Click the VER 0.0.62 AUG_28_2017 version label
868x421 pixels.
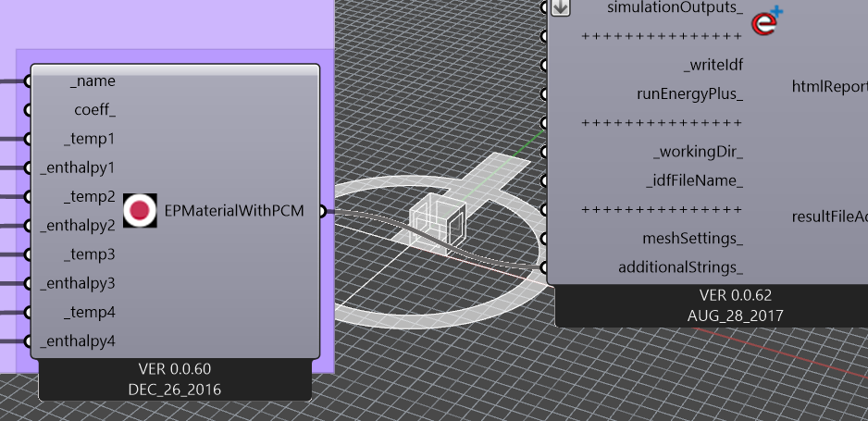coord(735,304)
